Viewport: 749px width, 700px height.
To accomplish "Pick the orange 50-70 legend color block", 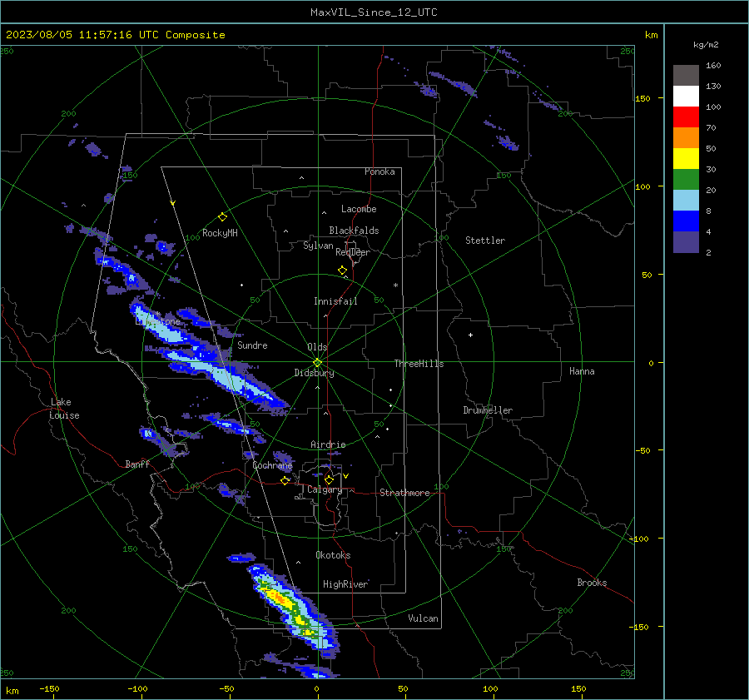I will pyautogui.click(x=686, y=138).
